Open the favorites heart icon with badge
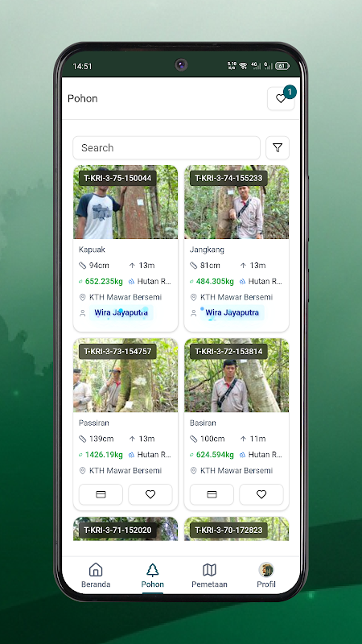The width and height of the screenshot is (362, 644). (281, 98)
